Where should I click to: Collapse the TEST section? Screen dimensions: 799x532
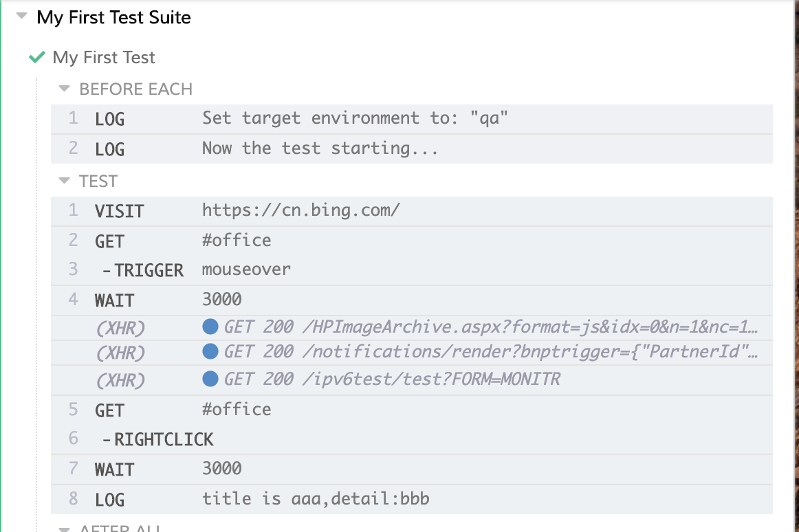pos(65,181)
